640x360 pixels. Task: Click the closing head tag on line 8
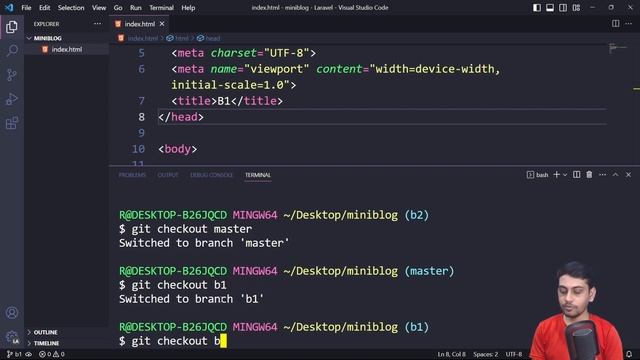pos(181,117)
